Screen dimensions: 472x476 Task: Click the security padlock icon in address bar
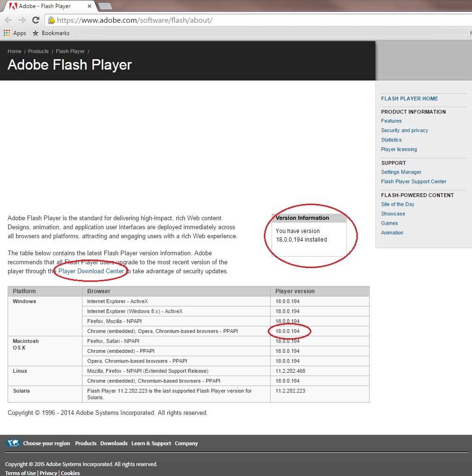coord(52,20)
